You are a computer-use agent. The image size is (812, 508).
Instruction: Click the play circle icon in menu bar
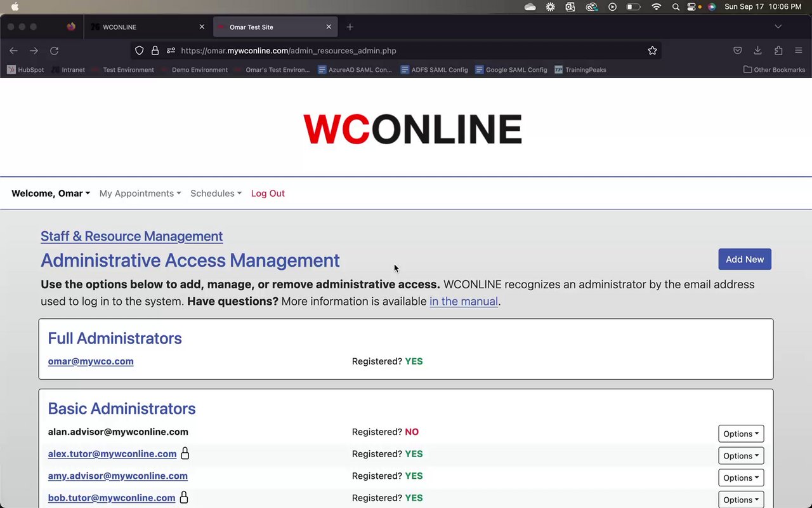pos(612,7)
